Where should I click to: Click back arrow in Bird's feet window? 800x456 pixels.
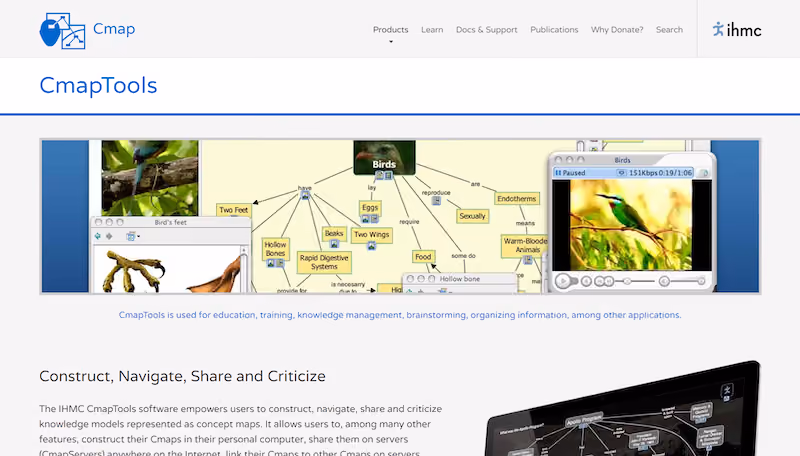(x=98, y=236)
